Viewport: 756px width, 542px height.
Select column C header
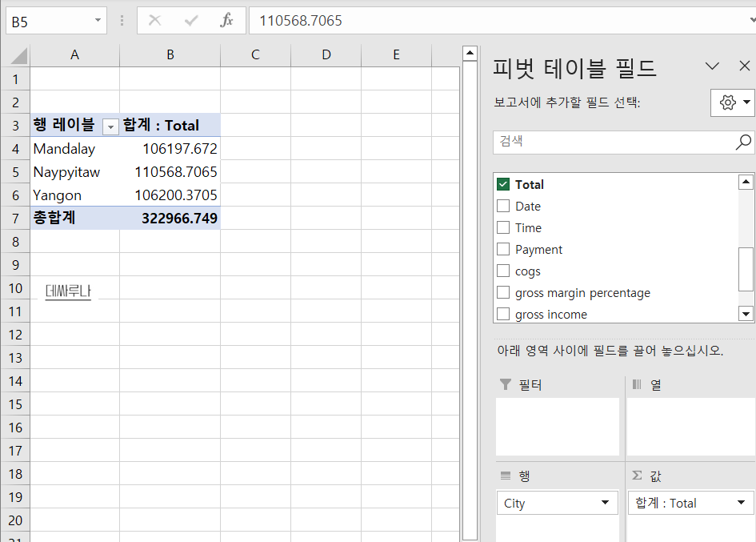click(x=255, y=55)
